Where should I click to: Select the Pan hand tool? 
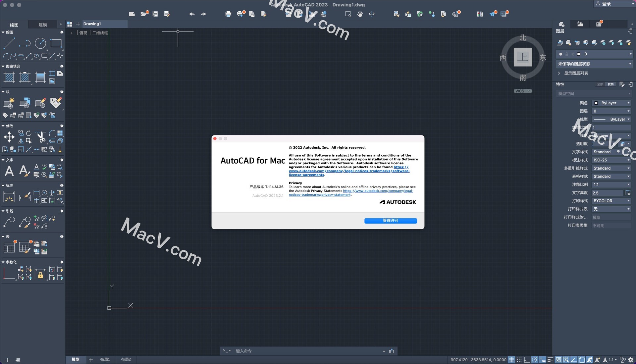click(x=360, y=14)
